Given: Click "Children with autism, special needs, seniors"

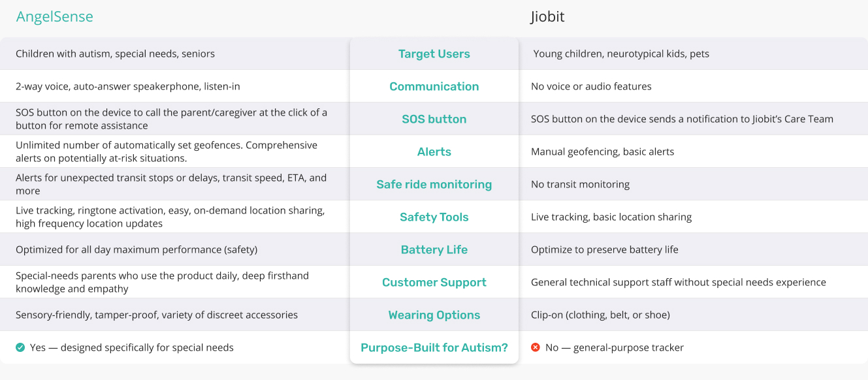Looking at the screenshot, I should click(x=115, y=54).
